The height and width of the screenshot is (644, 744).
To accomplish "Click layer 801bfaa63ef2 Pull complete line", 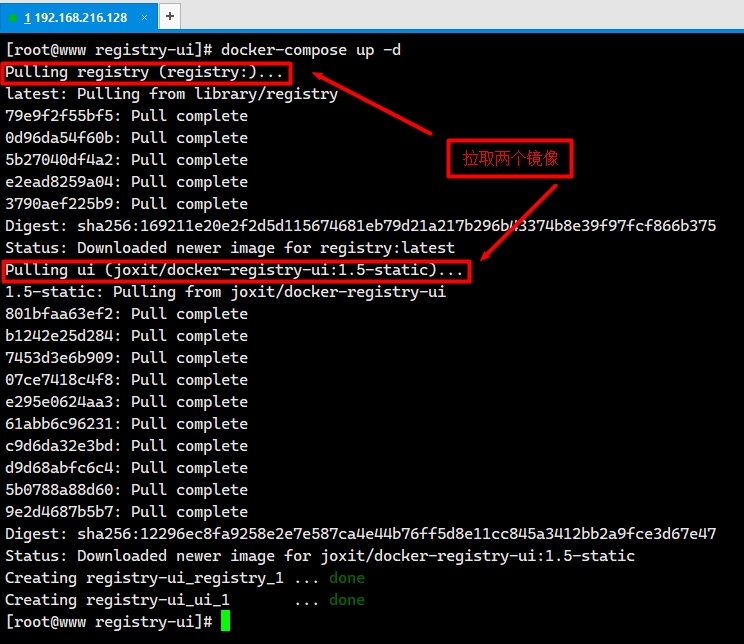I will click(x=126, y=314).
